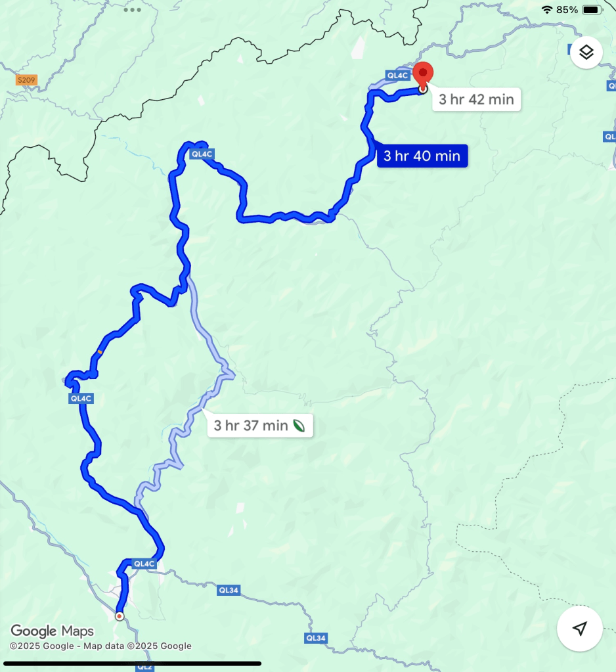Open the three-dot multitasking menu
Viewport: 616px width, 672px height.
tap(133, 9)
